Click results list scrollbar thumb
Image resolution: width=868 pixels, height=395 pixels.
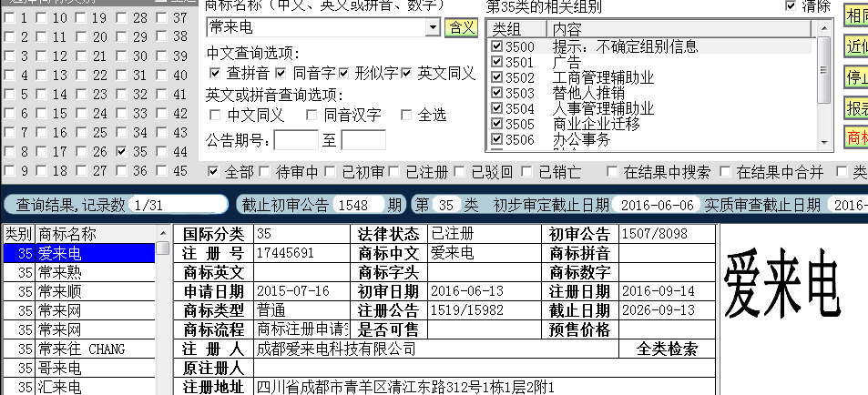(163, 248)
